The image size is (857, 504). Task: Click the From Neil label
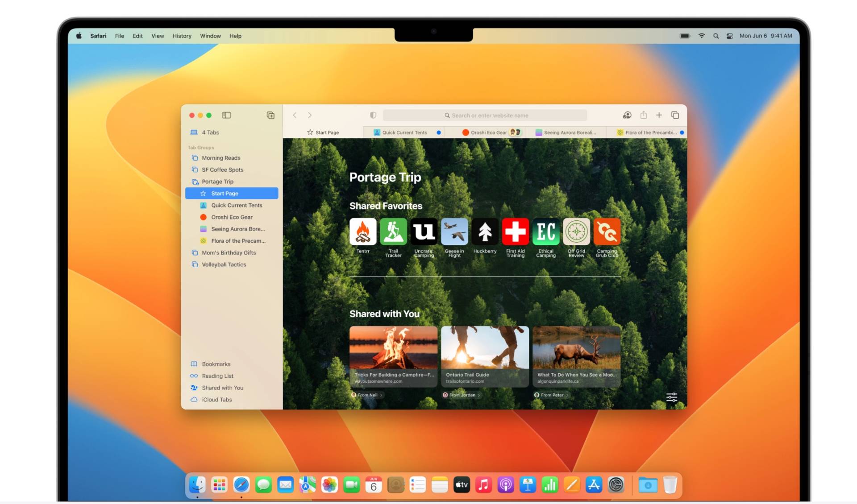[367, 395]
